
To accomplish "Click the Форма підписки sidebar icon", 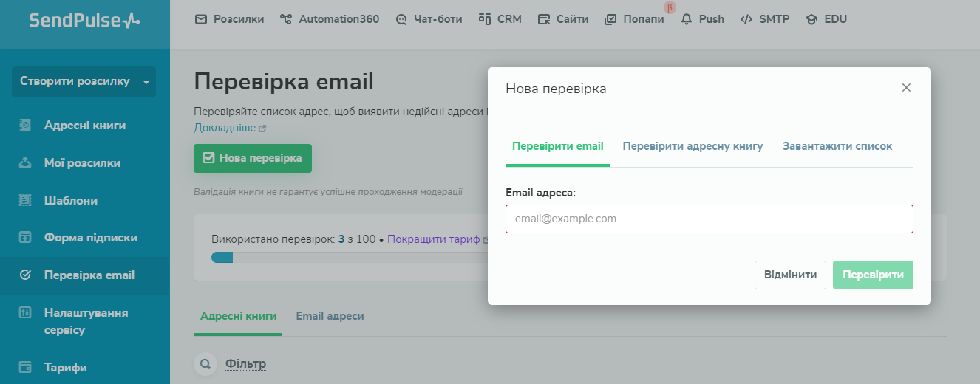I will point(25,238).
